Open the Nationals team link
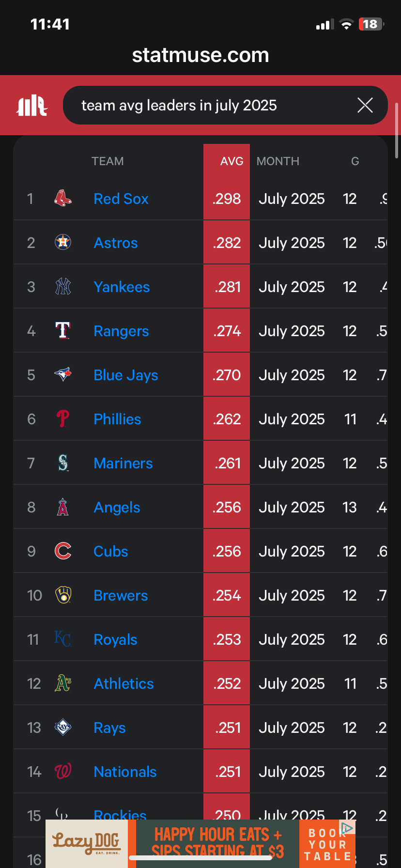Image resolution: width=401 pixels, height=868 pixels. pos(125,772)
